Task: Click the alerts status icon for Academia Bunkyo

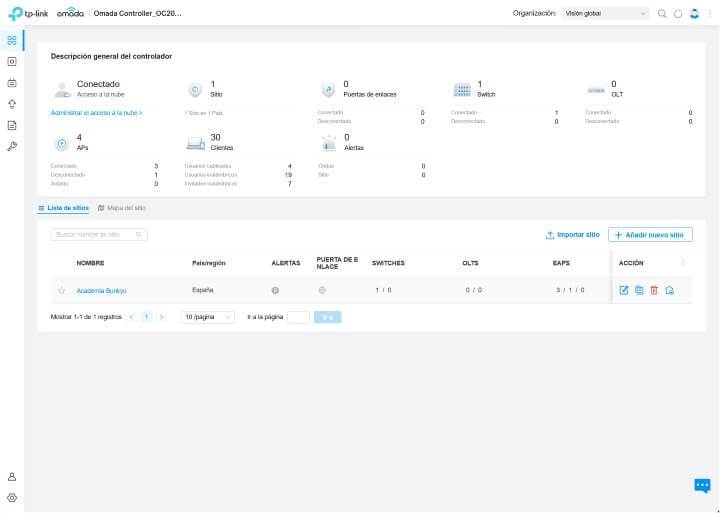Action: pos(275,290)
